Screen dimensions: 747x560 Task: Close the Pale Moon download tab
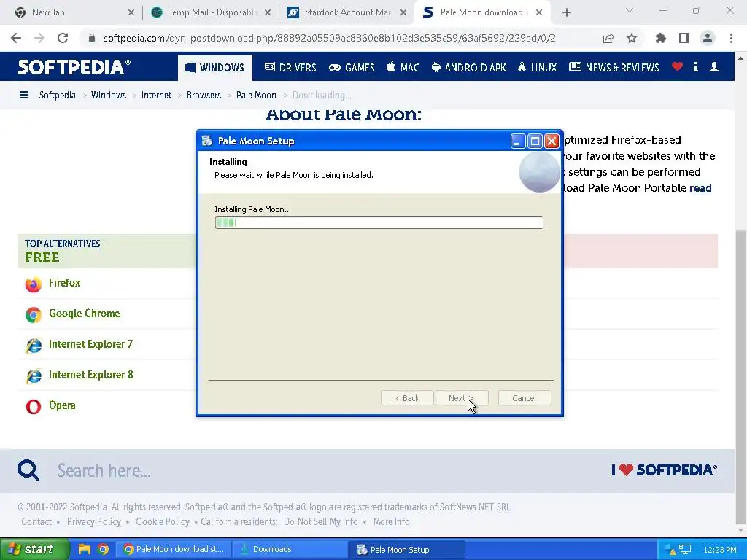(539, 12)
